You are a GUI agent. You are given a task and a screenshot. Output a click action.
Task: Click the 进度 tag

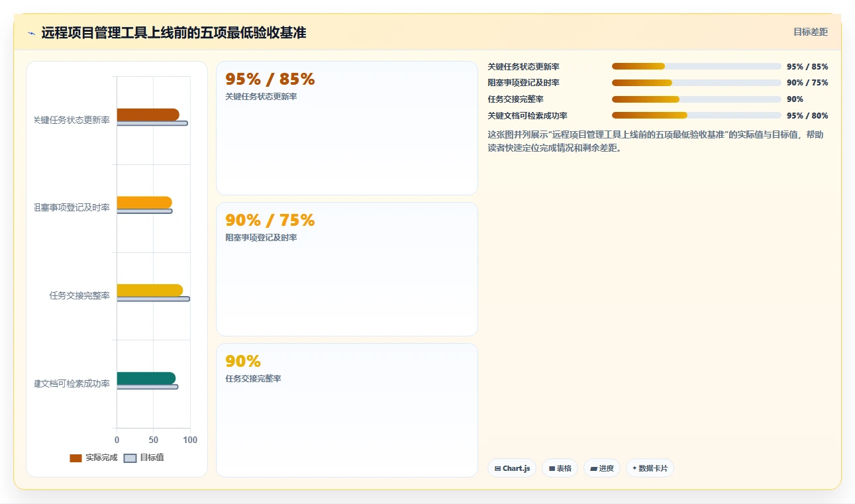pos(602,468)
